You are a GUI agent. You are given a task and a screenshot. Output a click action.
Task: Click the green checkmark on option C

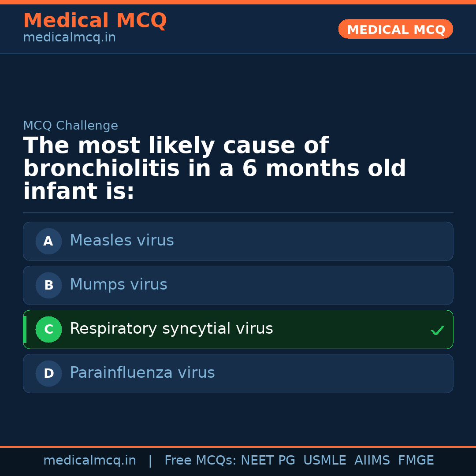point(437,330)
